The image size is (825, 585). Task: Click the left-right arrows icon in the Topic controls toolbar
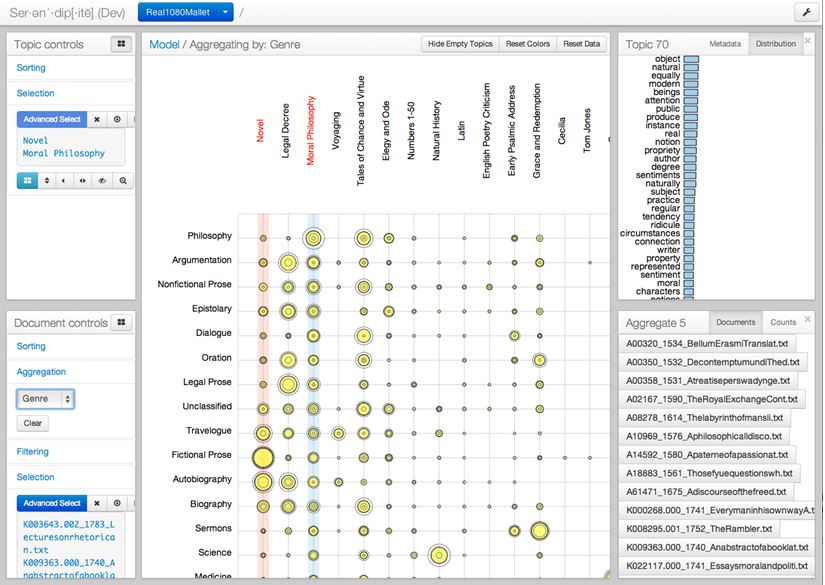tap(83, 180)
